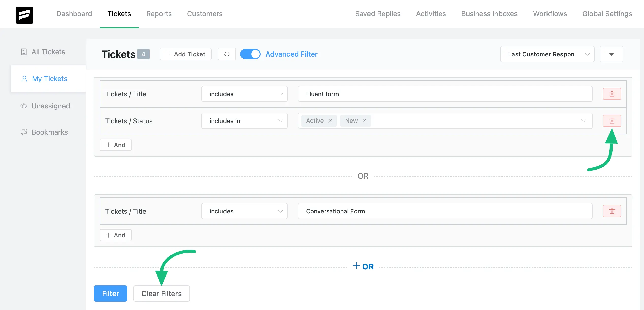Screen dimensions: 644x310
Task: Add an And condition to second group
Action: pyautogui.click(x=116, y=235)
